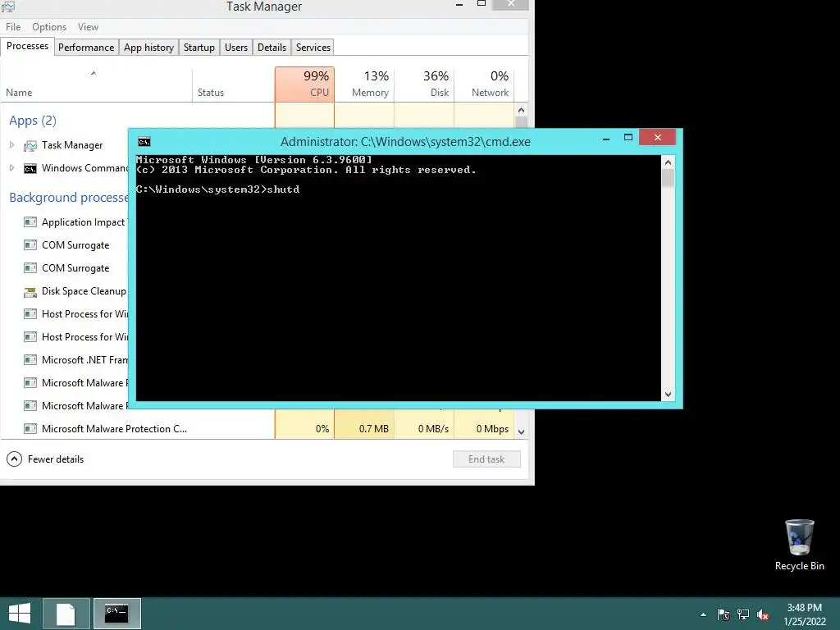
Task: Click the command prompt scrollbar thumb
Action: (668, 178)
